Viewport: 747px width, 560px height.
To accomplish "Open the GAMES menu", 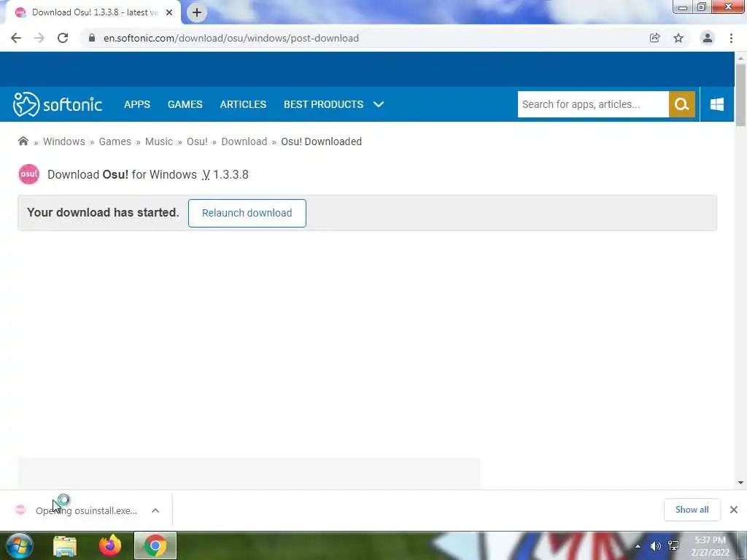I will 185,104.
